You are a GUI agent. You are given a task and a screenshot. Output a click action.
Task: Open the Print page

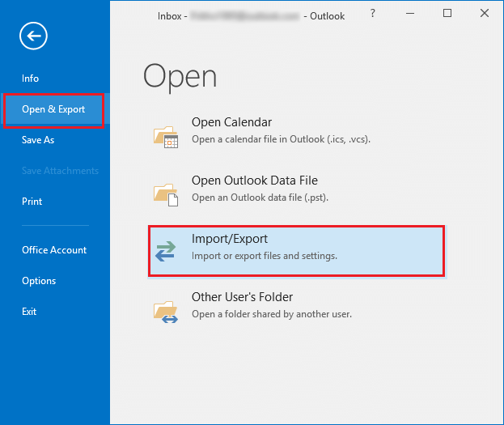(32, 202)
